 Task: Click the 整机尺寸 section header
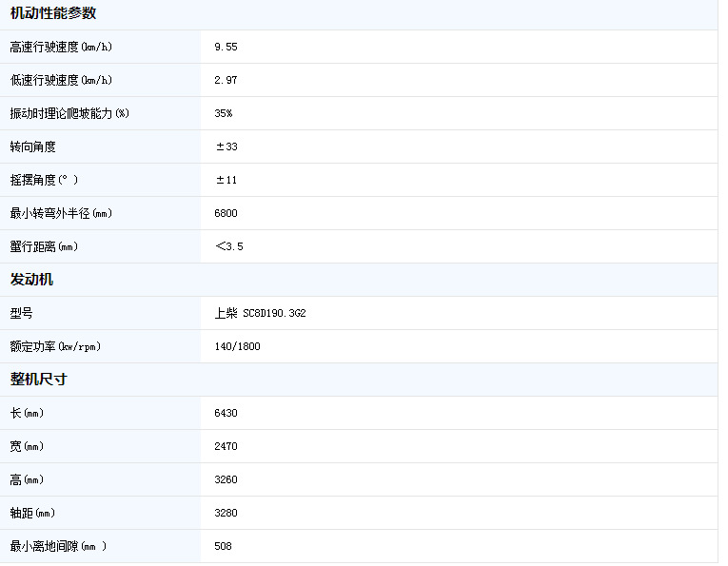pyautogui.click(x=38, y=380)
